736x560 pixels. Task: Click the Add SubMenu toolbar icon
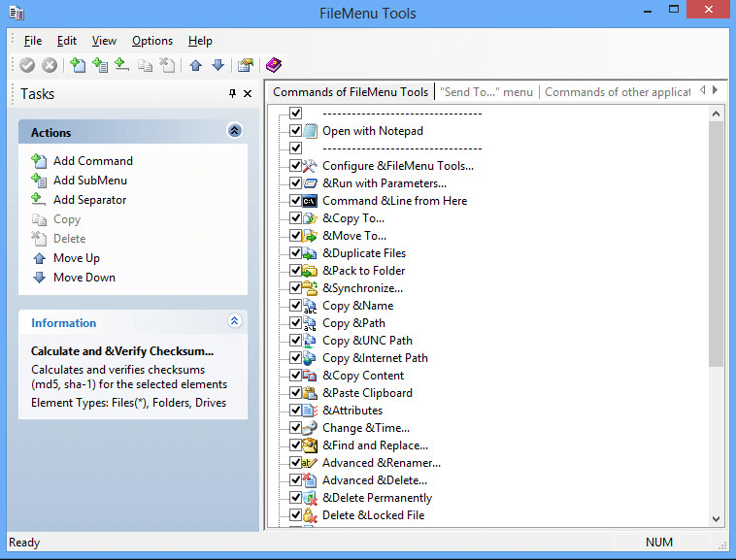[x=99, y=65]
